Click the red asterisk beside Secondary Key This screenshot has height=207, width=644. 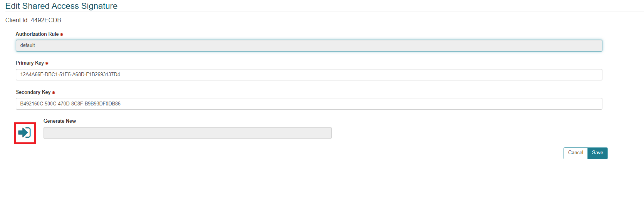[54, 93]
